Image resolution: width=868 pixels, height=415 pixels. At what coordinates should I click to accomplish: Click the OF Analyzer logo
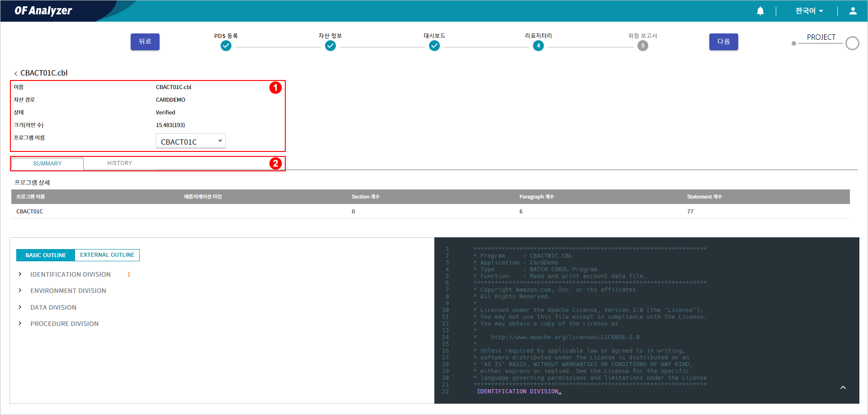click(x=43, y=11)
